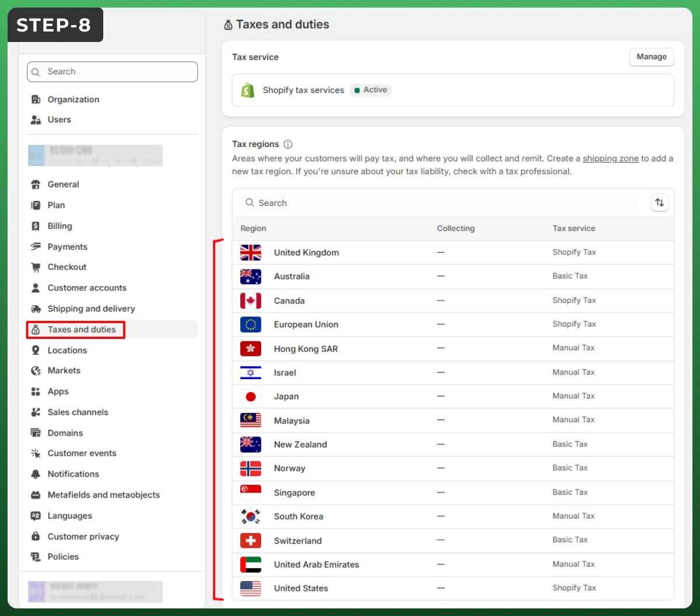Click the Organization icon in sidebar
This screenshot has height=616, width=700.
(x=36, y=99)
